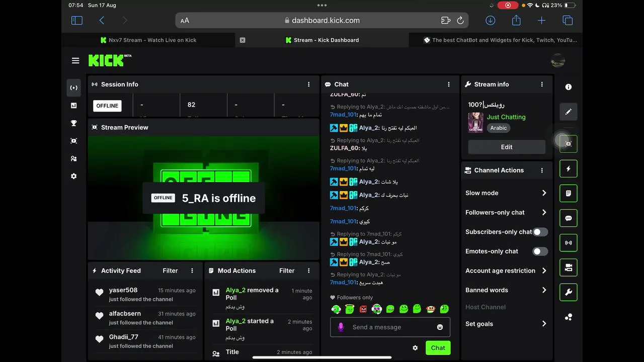Viewport: 644px width, 362px height.
Task: Click the Just Chatting category link
Action: (x=506, y=117)
